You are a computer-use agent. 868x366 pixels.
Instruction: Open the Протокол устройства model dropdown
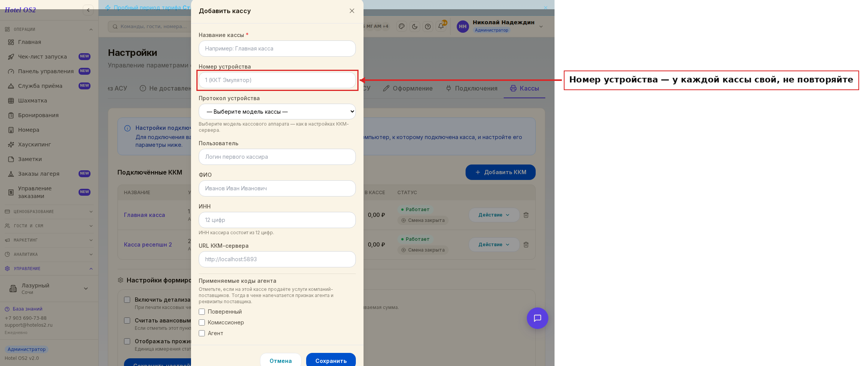click(x=277, y=112)
